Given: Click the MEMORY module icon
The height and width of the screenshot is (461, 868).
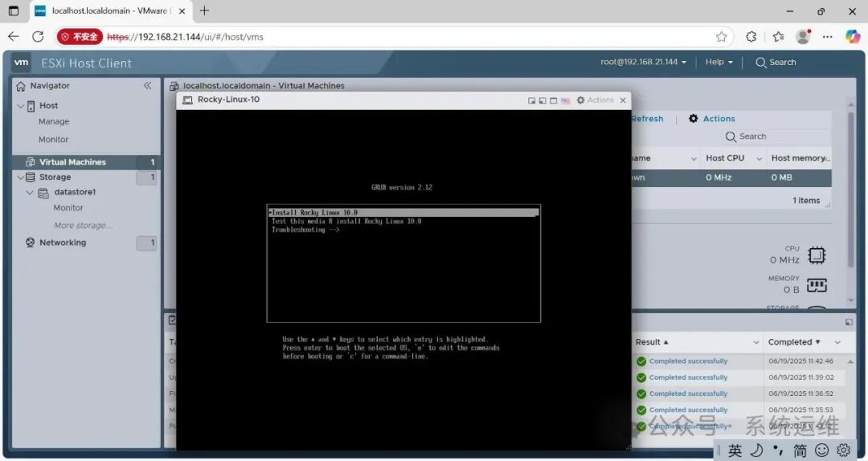Looking at the screenshot, I should [x=817, y=285].
